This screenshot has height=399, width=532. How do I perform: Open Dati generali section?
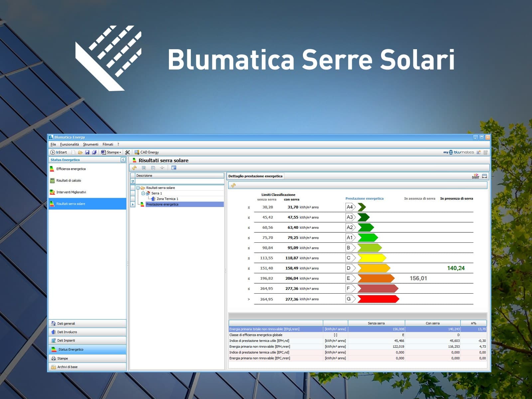(x=87, y=324)
